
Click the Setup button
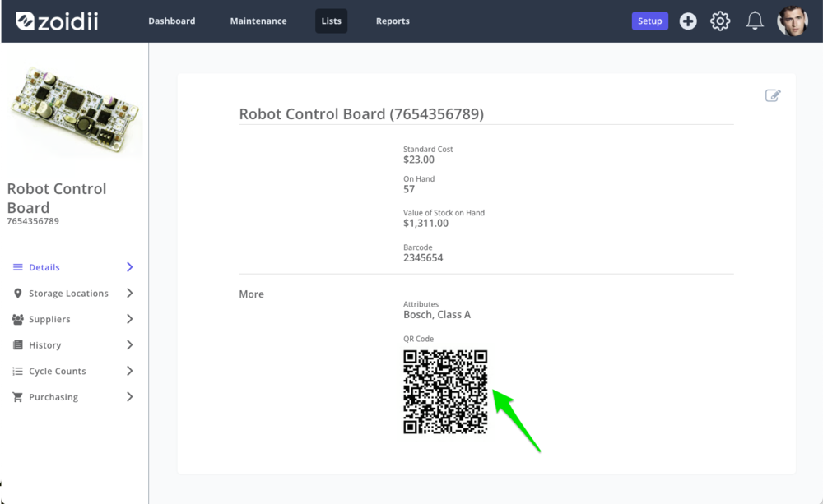point(650,21)
